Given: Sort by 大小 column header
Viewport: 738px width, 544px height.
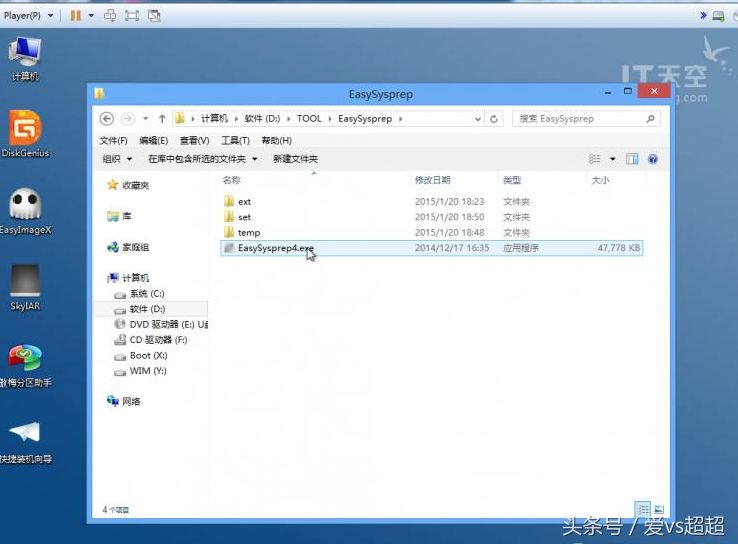Looking at the screenshot, I should point(600,180).
